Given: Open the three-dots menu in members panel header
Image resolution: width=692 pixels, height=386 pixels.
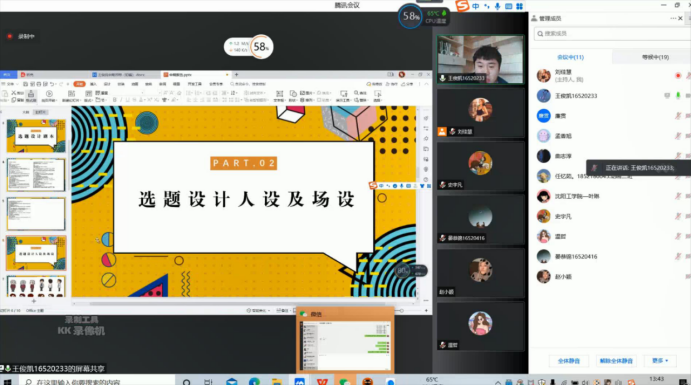Looking at the screenshot, I should (673, 19).
